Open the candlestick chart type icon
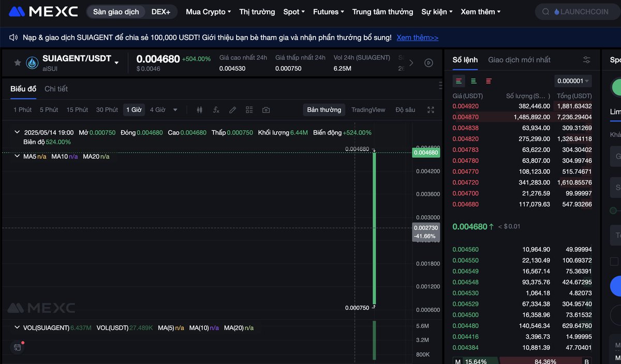The image size is (621, 364). [200, 110]
